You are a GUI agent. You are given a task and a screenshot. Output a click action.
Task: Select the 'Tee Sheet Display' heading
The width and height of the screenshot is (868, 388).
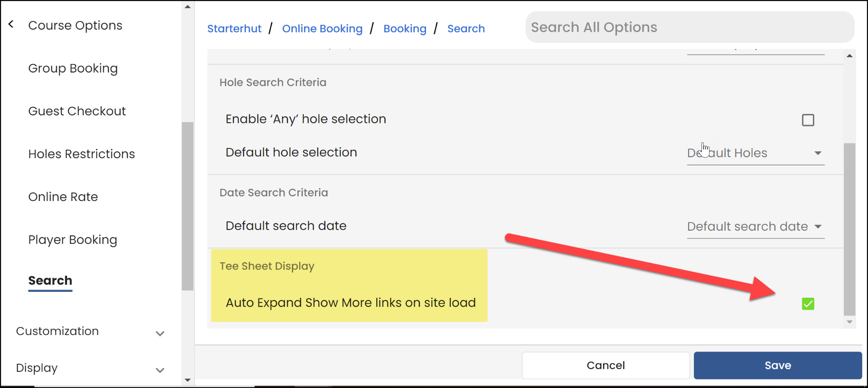(x=267, y=266)
